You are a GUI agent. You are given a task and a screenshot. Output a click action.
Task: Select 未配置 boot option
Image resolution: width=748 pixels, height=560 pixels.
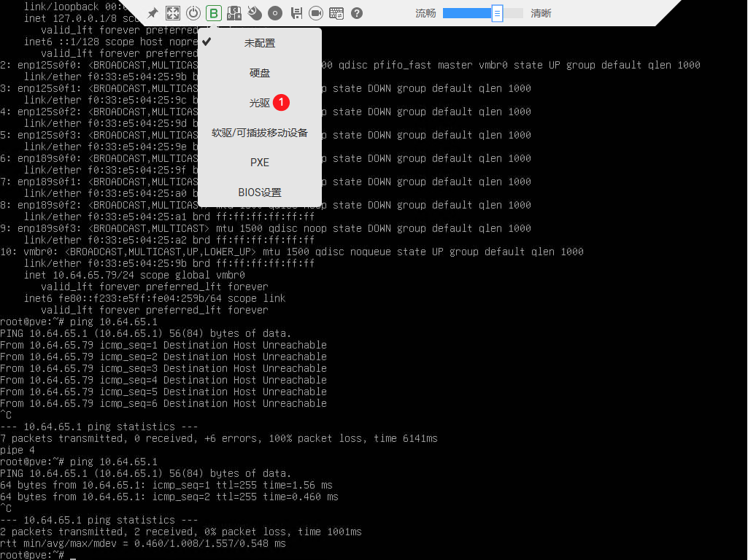pos(259,42)
